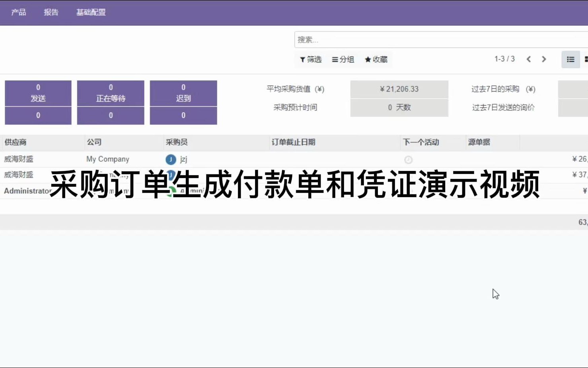Screen dimensions: 588x368
Task: Sort by 下一个活动 column header
Action: pos(421,142)
